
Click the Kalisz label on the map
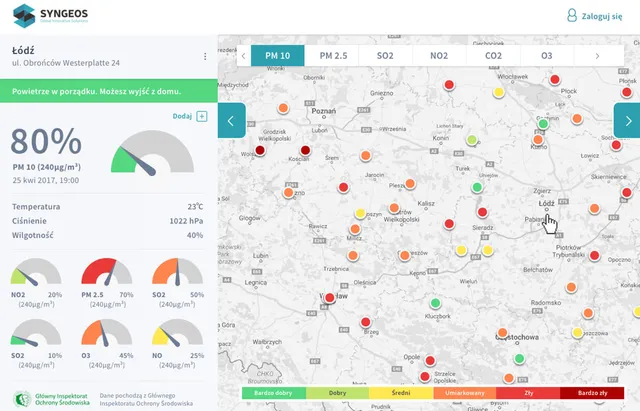(426, 203)
